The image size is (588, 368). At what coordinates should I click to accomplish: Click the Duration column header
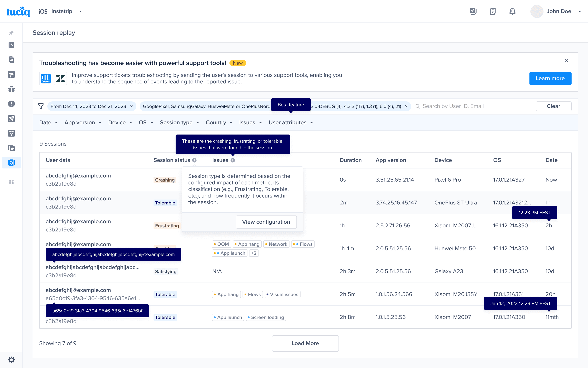tap(351, 160)
